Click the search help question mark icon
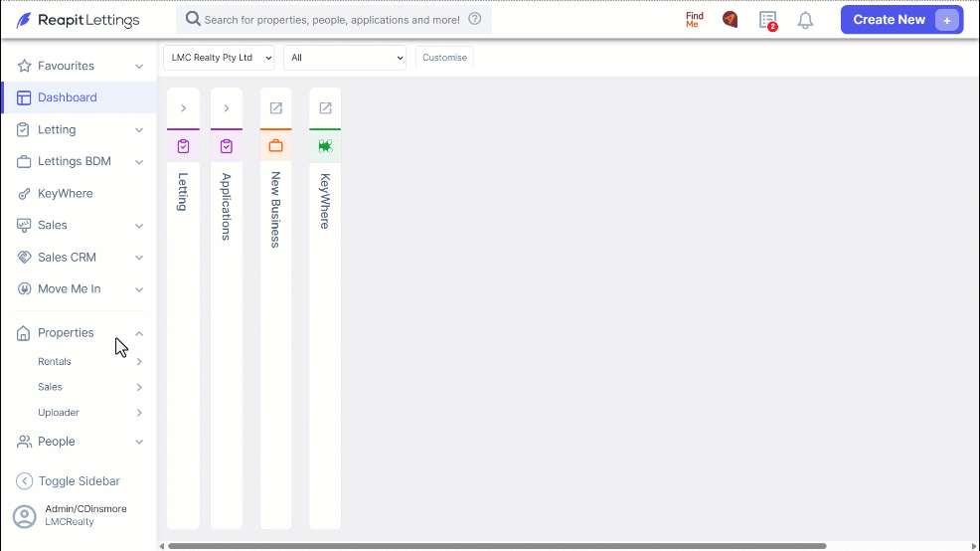 coord(475,19)
